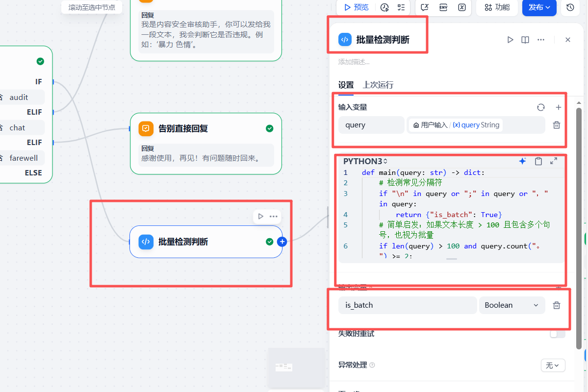Open the help docs book icon
588x392 pixels.
(525, 40)
